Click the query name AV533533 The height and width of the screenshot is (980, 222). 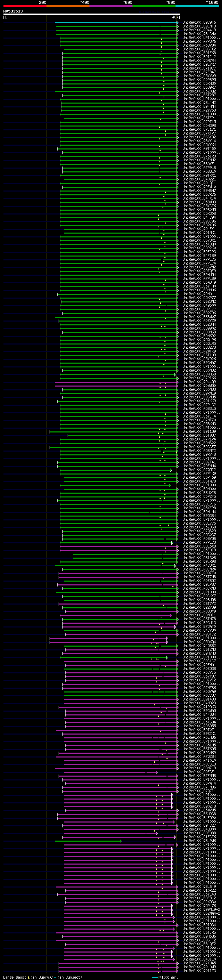[13, 11]
